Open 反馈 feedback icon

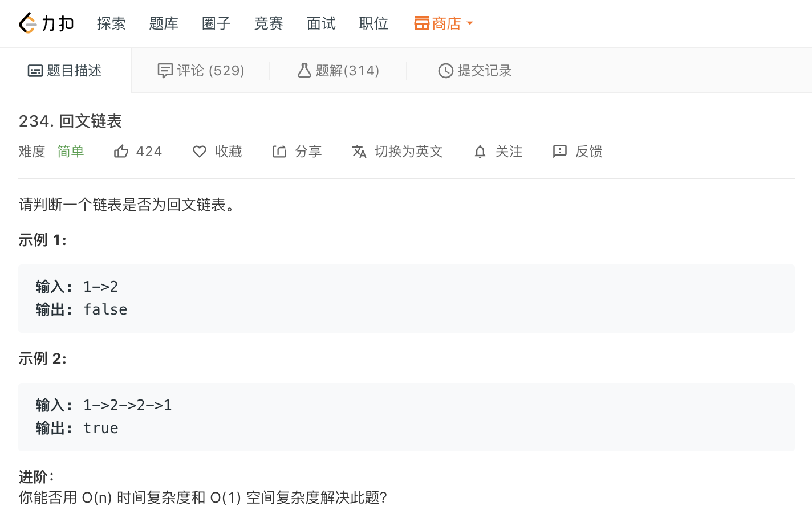560,152
